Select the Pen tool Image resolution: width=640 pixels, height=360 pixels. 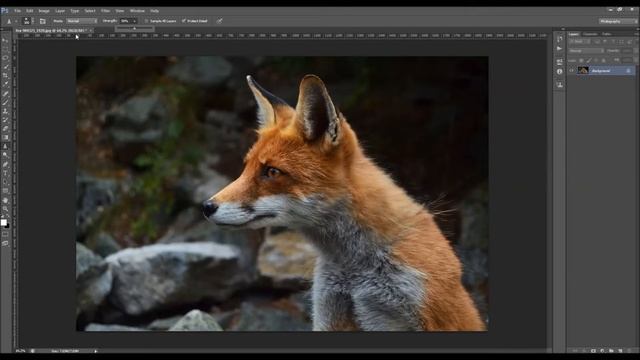(5, 164)
